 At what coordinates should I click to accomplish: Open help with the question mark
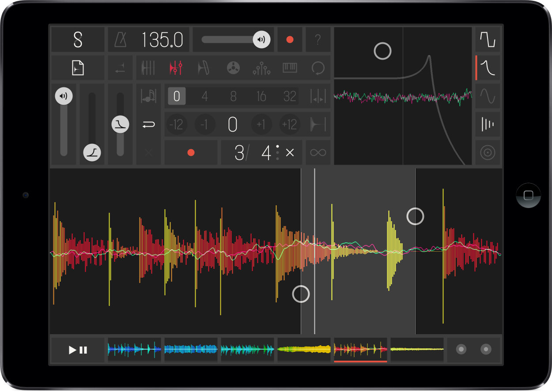318,40
